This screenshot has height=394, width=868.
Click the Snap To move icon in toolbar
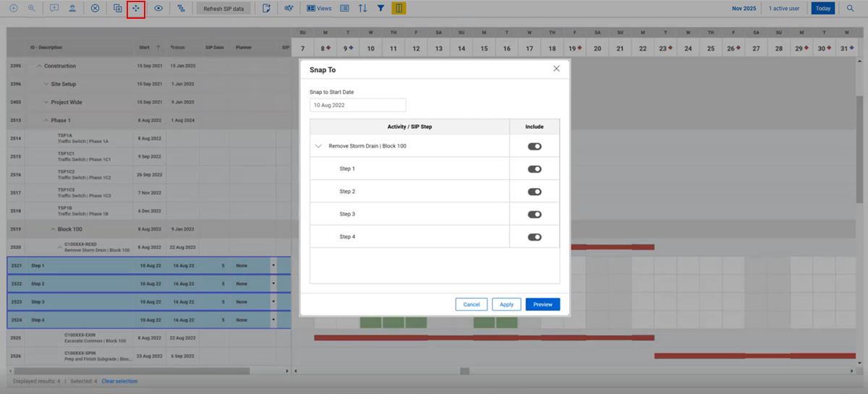135,9
